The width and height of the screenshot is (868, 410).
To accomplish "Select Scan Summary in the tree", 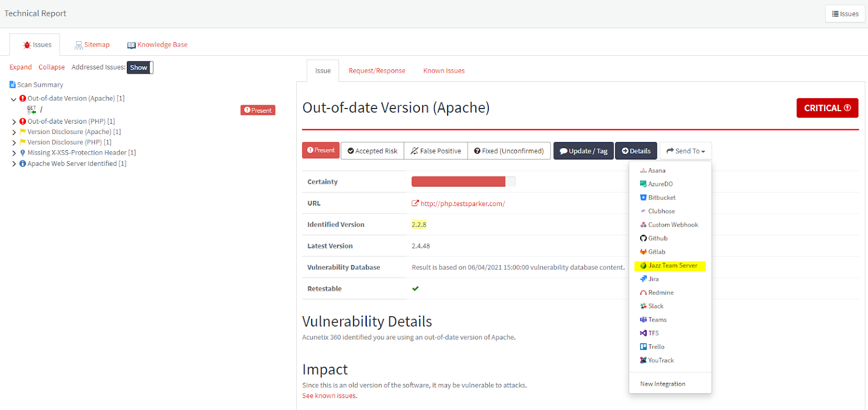I will point(40,85).
